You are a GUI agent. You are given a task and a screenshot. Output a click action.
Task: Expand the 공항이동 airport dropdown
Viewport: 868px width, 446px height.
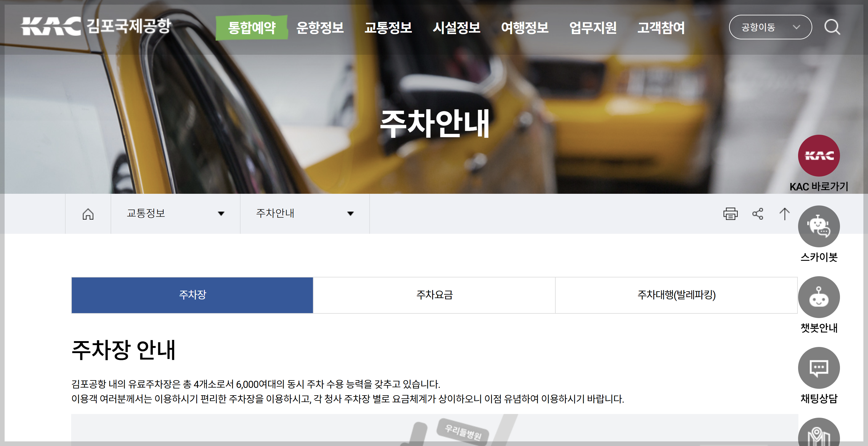click(770, 27)
